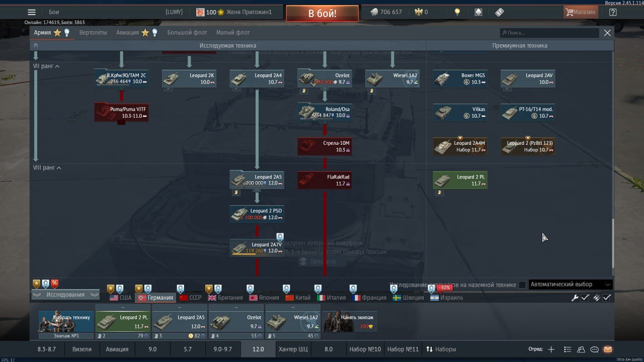
Task: Click the research tree vertical scrollbar
Action: [612, 243]
